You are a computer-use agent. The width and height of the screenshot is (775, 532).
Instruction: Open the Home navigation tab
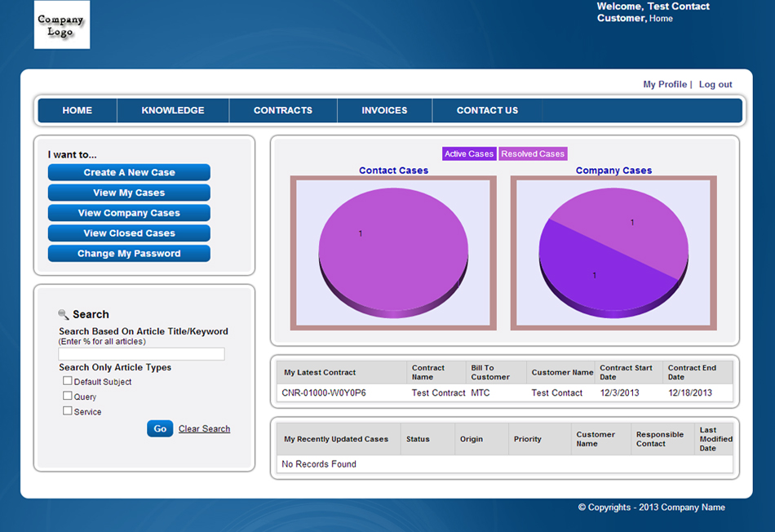[x=77, y=111]
